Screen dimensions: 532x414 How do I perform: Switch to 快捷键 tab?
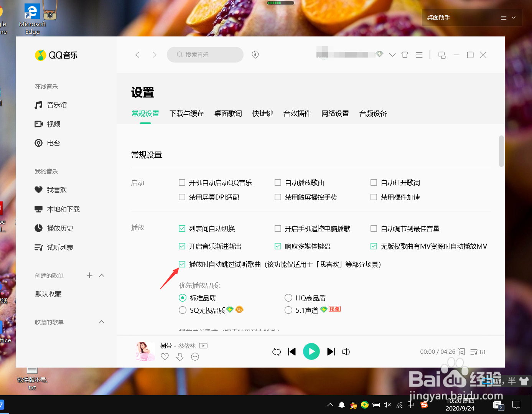(x=263, y=113)
